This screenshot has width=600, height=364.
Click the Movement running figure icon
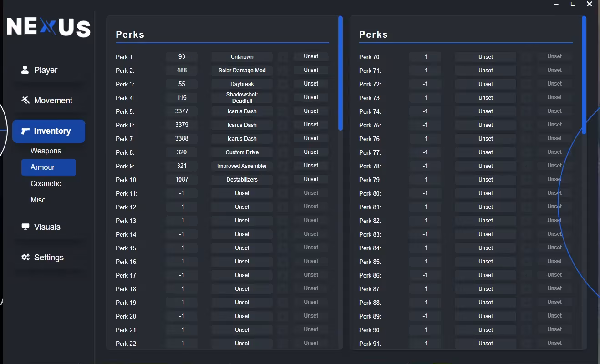pyautogui.click(x=25, y=100)
